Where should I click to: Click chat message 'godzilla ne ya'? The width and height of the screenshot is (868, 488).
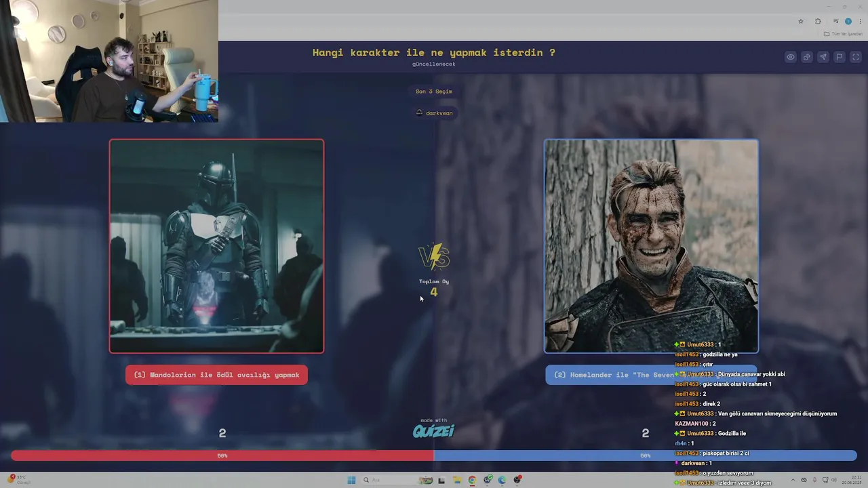pyautogui.click(x=719, y=354)
